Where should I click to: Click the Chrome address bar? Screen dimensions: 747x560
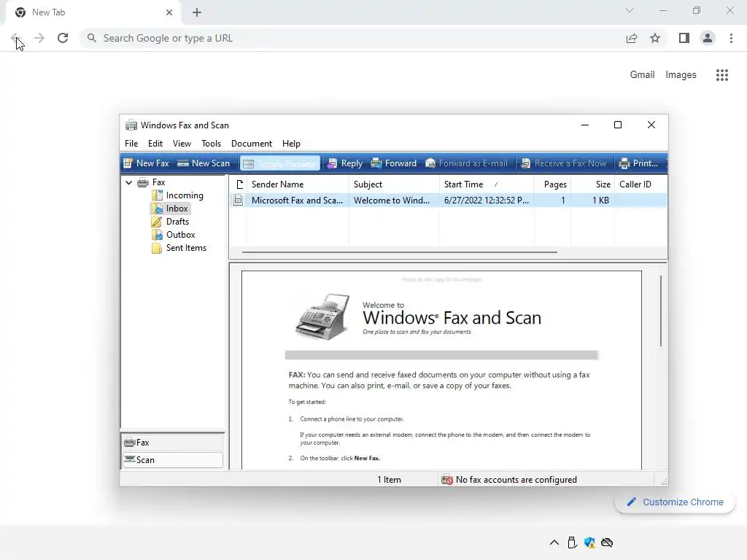coord(352,38)
